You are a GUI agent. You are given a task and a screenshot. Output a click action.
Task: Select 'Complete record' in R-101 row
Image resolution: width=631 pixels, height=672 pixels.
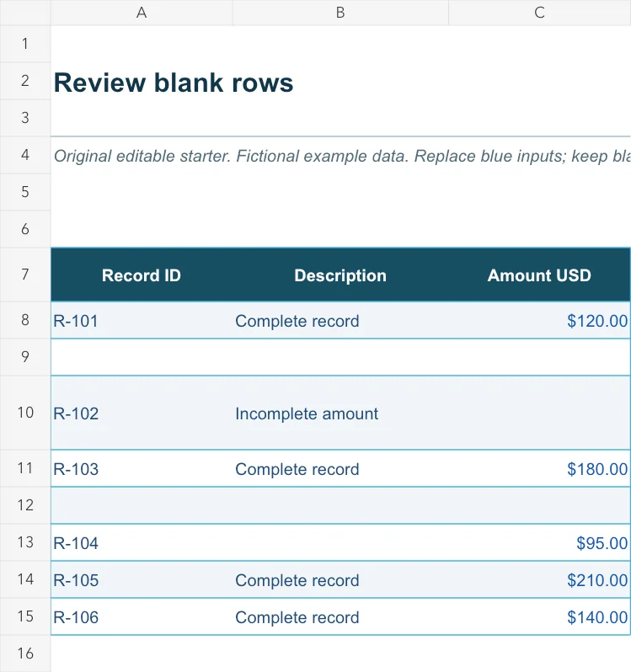pyautogui.click(x=340, y=321)
